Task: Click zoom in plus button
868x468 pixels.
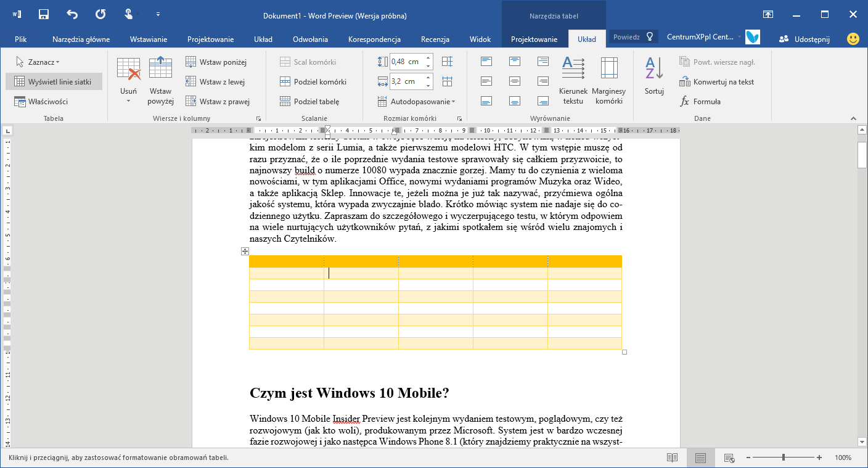Action: pos(819,458)
